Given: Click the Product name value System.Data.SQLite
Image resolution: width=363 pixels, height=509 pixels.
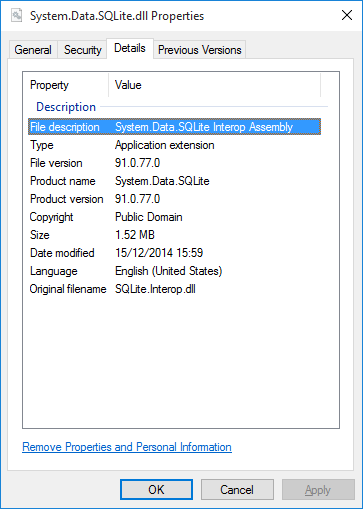Looking at the screenshot, I should pos(162,181).
